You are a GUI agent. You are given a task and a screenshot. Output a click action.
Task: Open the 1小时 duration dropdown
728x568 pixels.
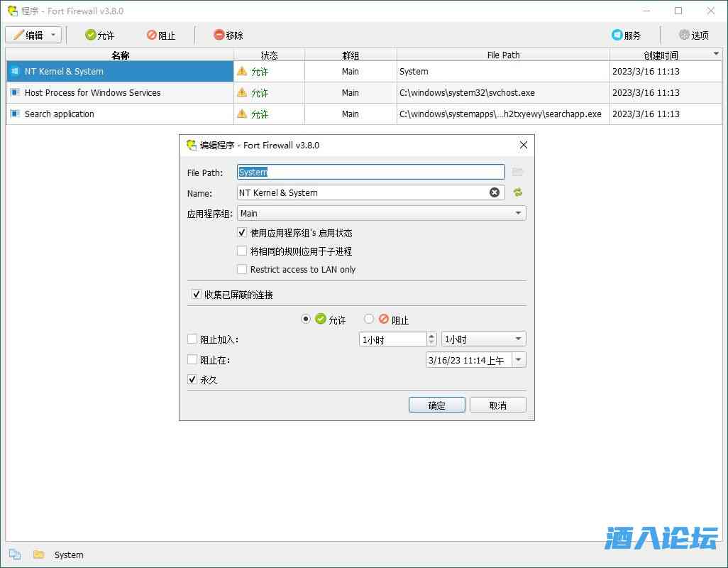tap(519, 339)
